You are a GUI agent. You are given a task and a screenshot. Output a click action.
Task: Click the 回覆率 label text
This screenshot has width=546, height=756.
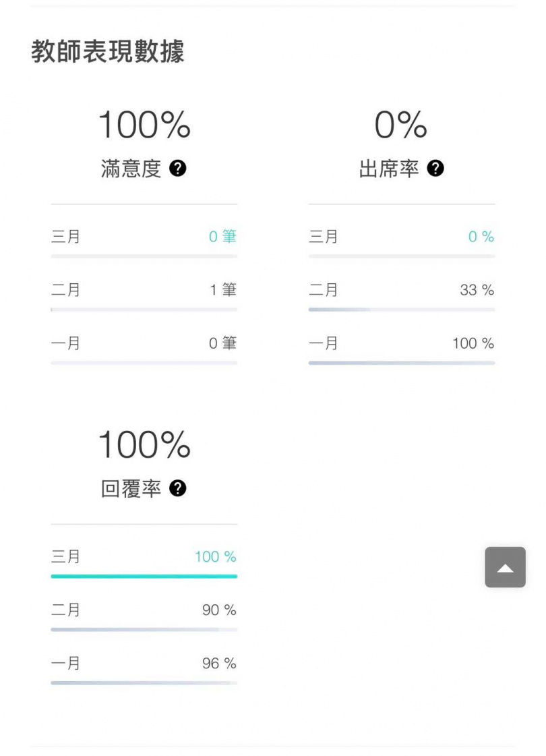coord(131,488)
